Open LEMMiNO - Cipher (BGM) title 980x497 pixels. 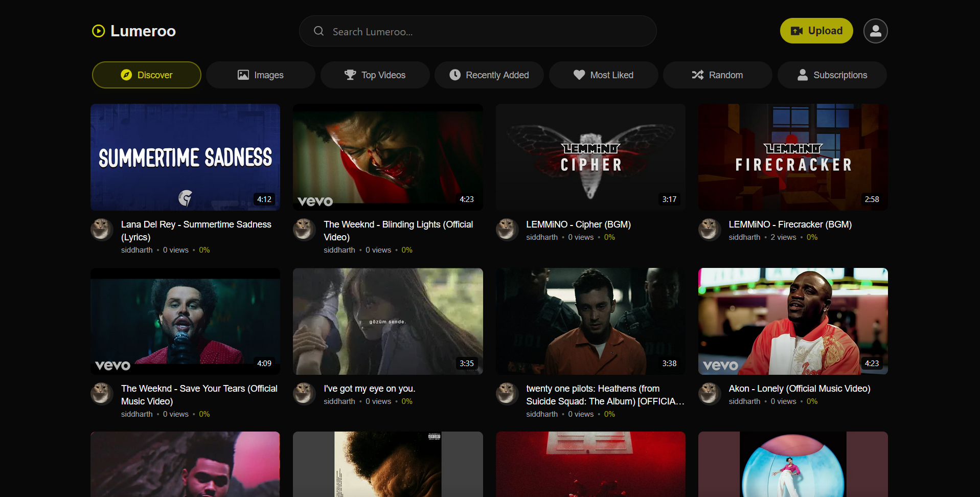(579, 224)
